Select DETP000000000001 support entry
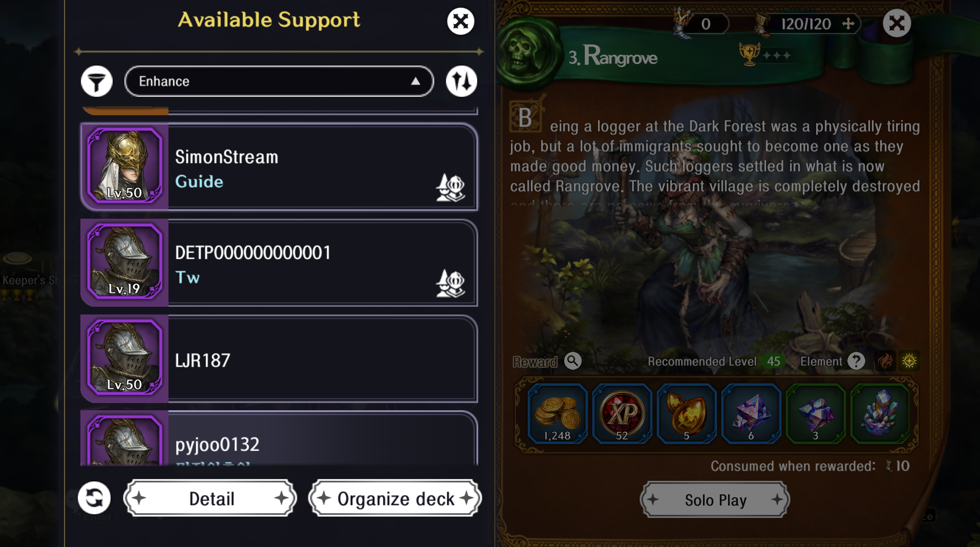This screenshot has height=547, width=980. [x=279, y=263]
